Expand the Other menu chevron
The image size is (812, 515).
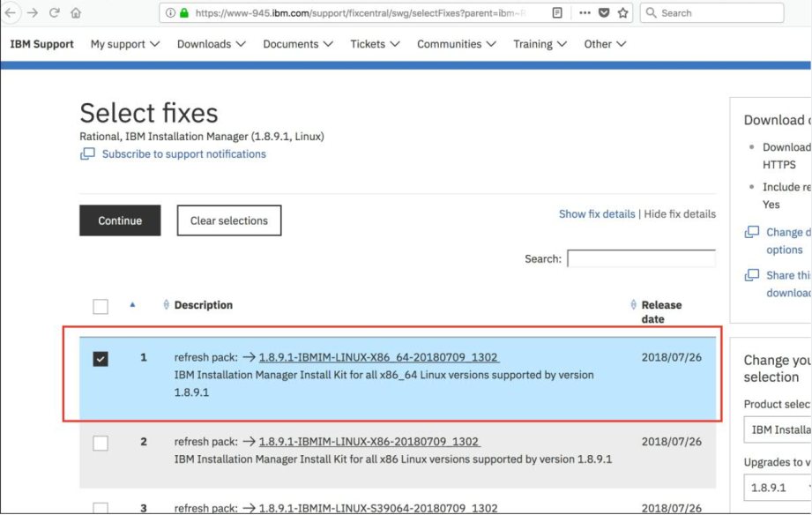tap(620, 43)
